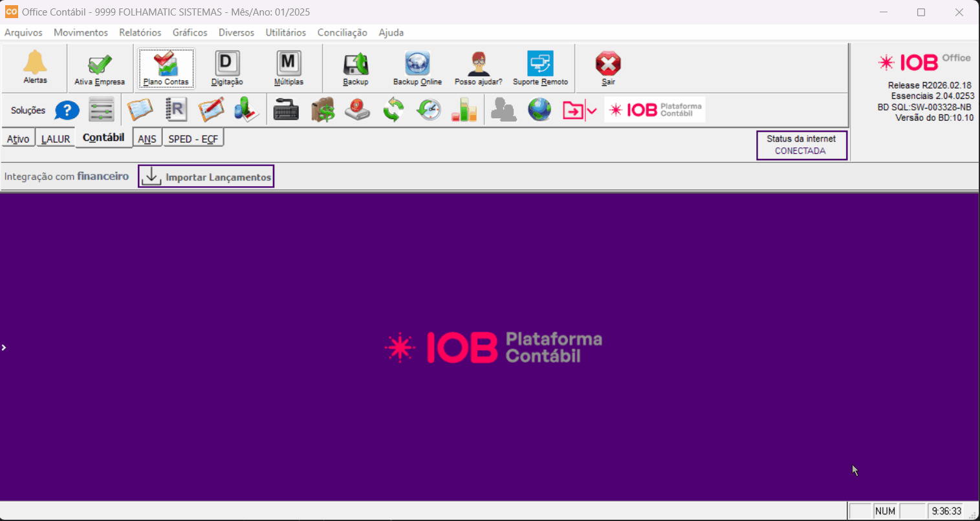Viewport: 980px width, 521px height.
Task: Click the globe icon in second toolbar
Action: [539, 110]
